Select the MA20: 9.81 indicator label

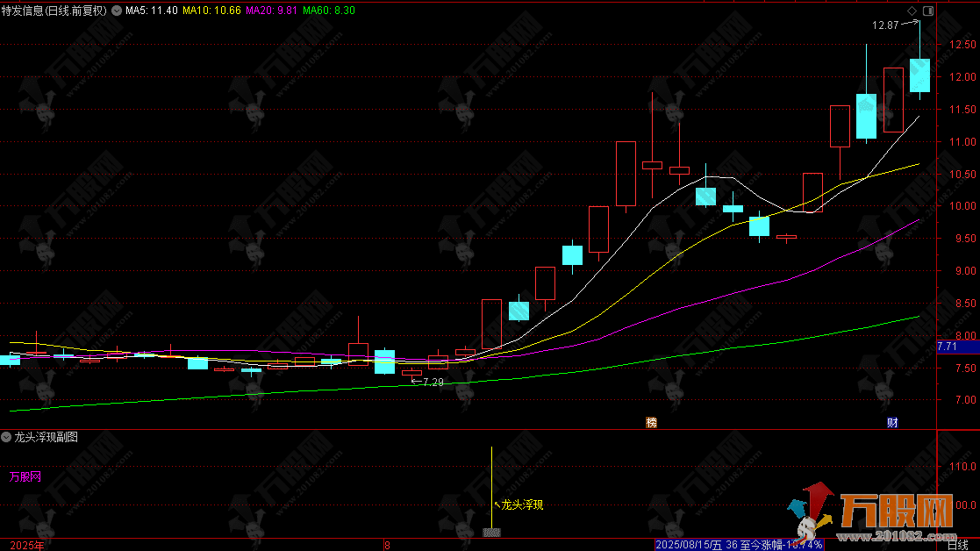(271, 11)
